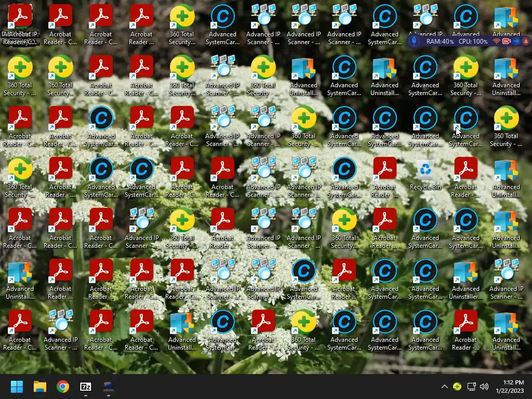Image resolution: width=532 pixels, height=399 pixels.
Task: Select the only 360 Total Security in top row
Action: pos(182,24)
